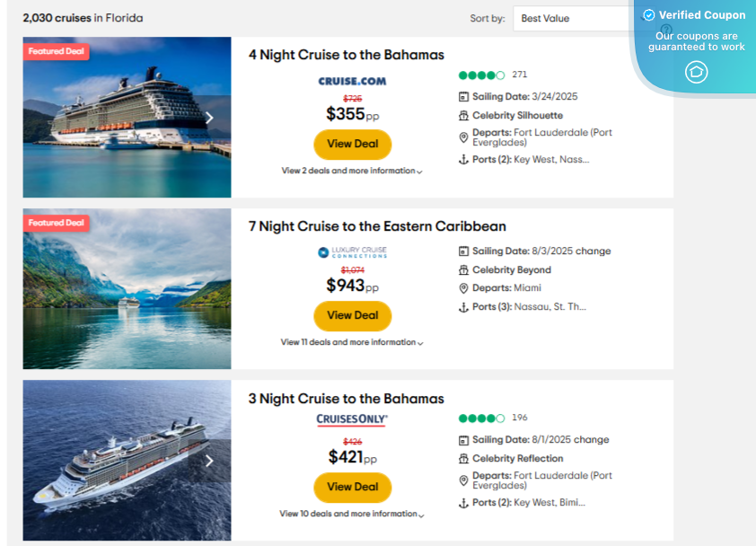This screenshot has height=546, width=756.
Task: Click the location pin icon beside Departs Miami
Action: (x=462, y=289)
